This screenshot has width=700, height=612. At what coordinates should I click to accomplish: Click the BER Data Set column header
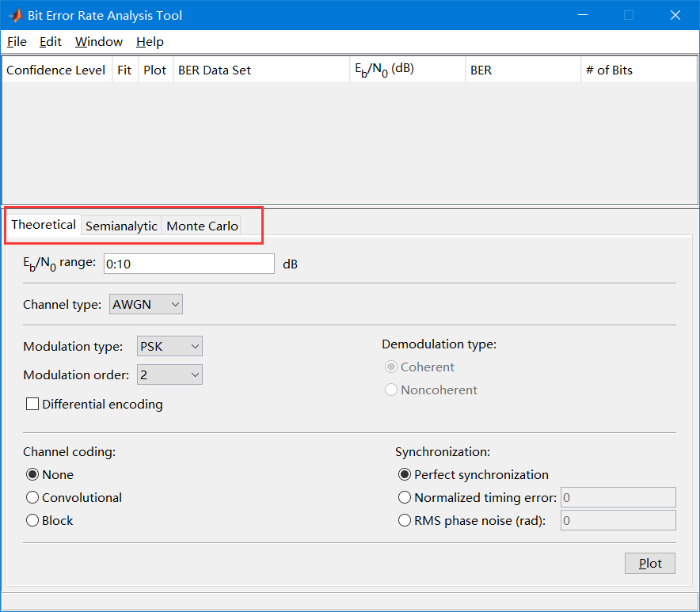261,70
